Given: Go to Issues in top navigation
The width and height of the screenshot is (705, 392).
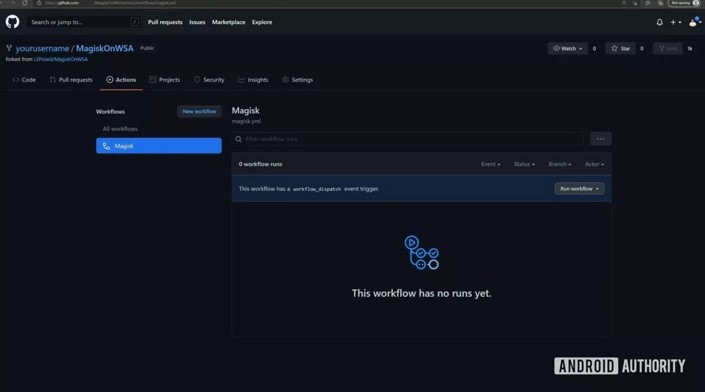Looking at the screenshot, I should [x=197, y=22].
